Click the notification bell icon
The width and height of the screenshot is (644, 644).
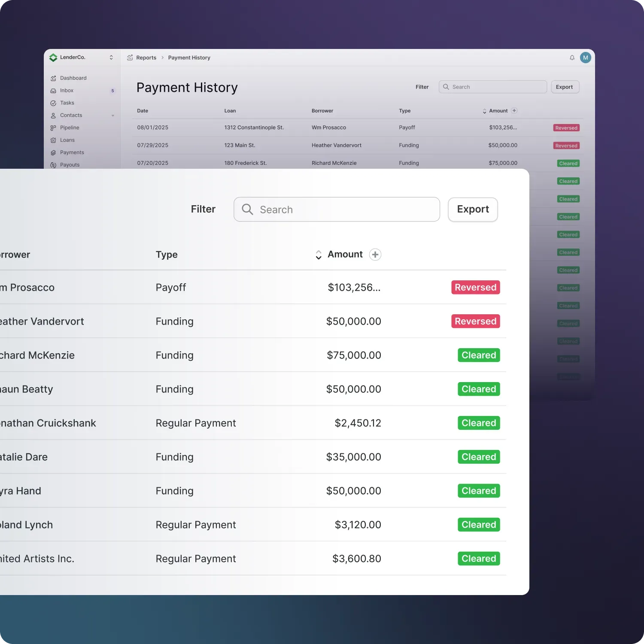(x=572, y=58)
